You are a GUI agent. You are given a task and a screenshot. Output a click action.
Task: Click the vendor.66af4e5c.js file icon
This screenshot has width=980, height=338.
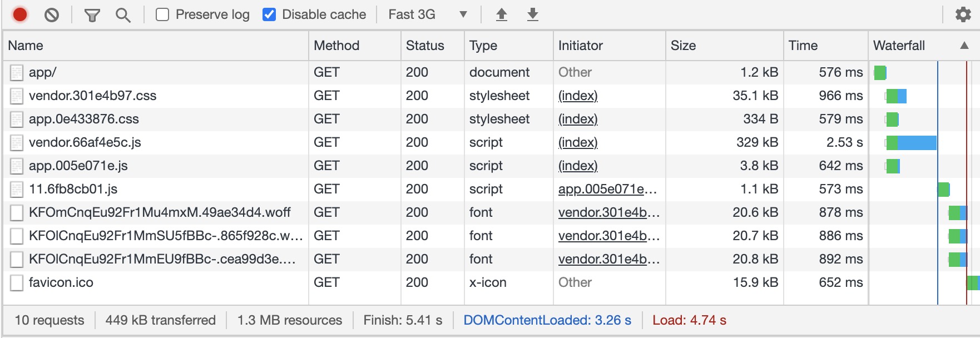(17, 143)
